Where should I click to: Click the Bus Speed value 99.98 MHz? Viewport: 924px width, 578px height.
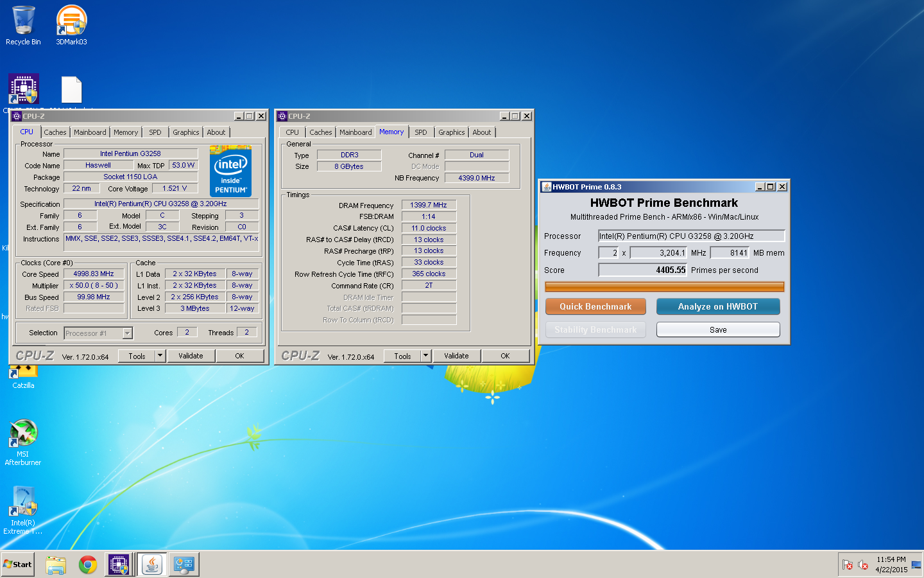[x=94, y=297]
